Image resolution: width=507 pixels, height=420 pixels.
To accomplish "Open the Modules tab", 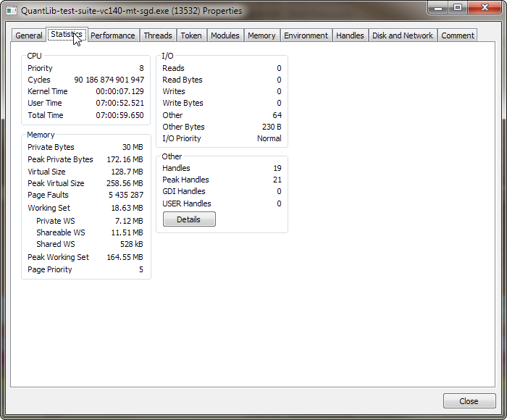I will point(225,35).
